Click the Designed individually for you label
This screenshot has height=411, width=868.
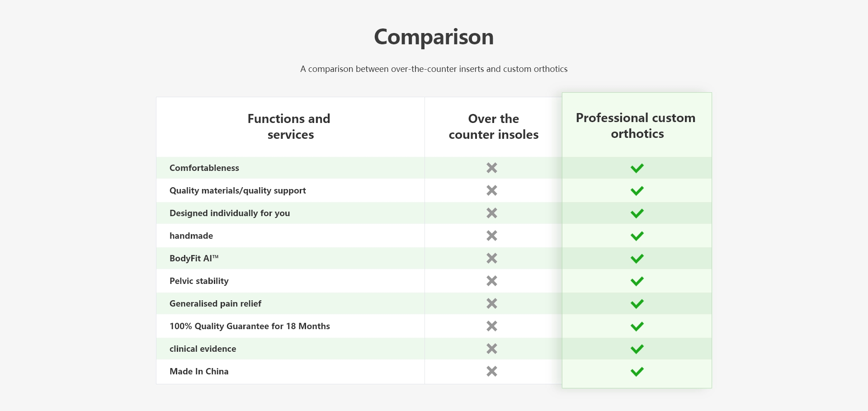(230, 213)
